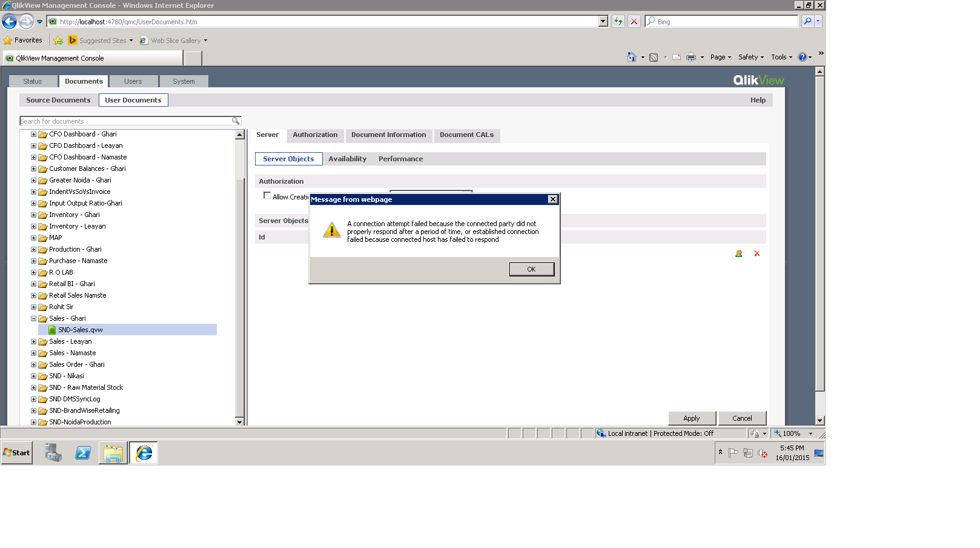Image resolution: width=980 pixels, height=548 pixels.
Task: Click the Apply button
Action: point(692,418)
